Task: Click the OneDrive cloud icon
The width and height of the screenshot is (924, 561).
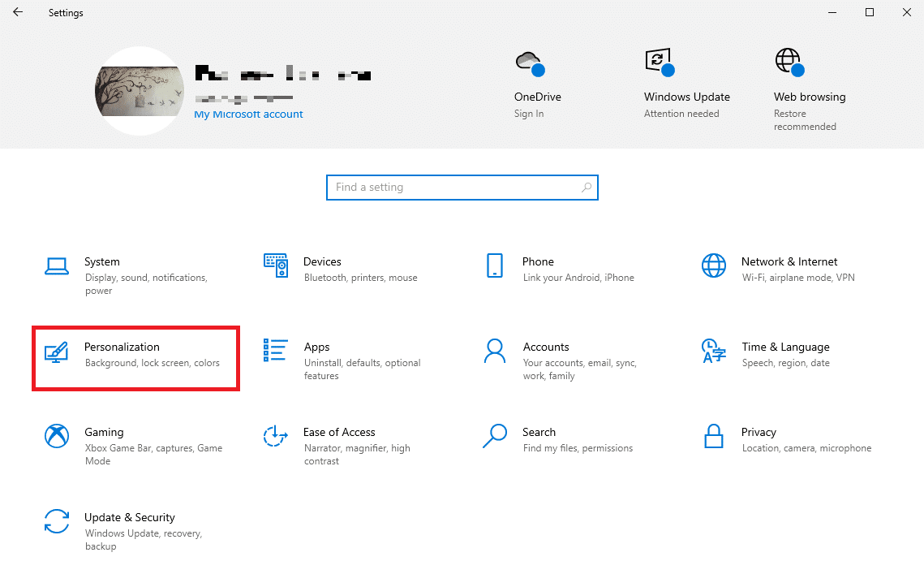Action: pos(529,63)
